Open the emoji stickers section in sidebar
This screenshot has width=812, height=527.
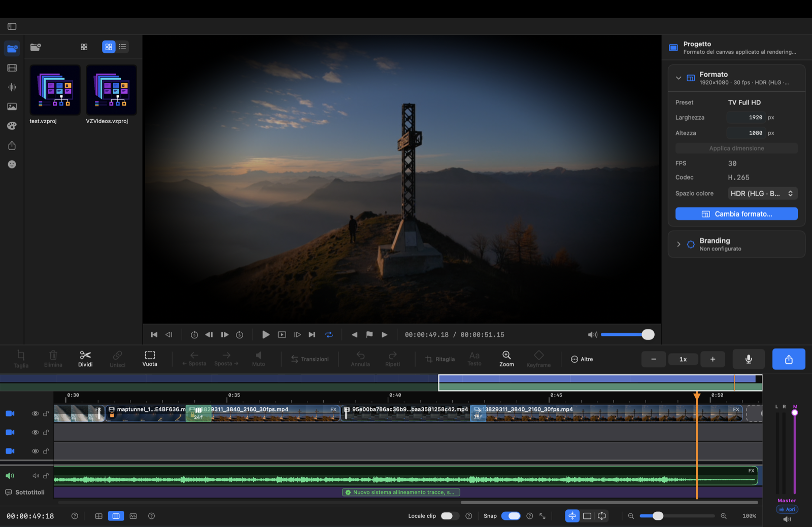(12, 164)
